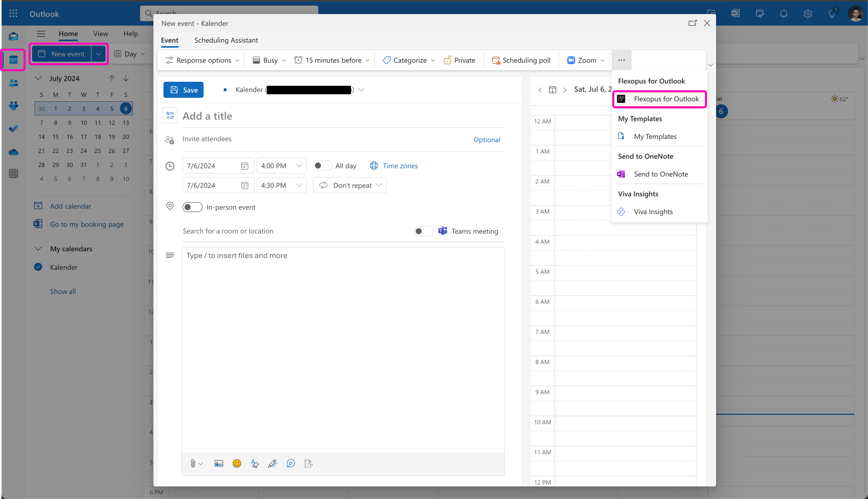Switch to the Scheduling Assistant tab

226,40
